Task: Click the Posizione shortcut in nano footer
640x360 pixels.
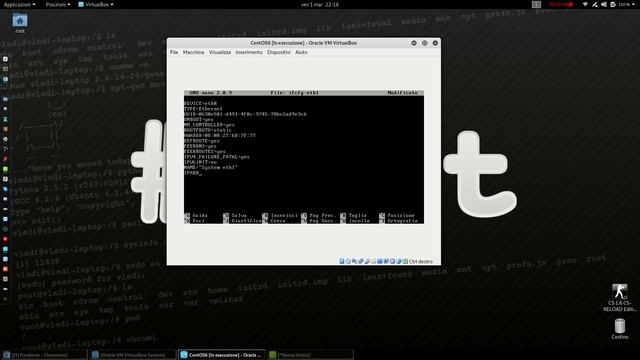Action: tap(397, 215)
